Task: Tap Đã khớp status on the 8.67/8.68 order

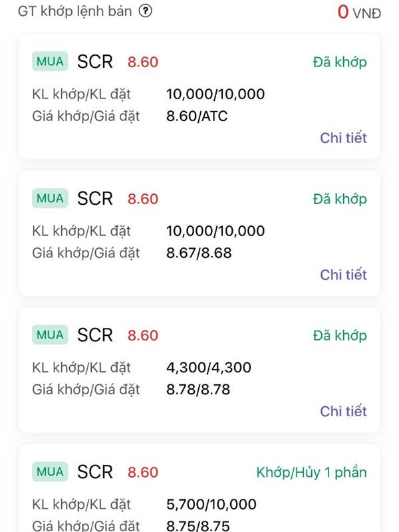Action: [340, 199]
